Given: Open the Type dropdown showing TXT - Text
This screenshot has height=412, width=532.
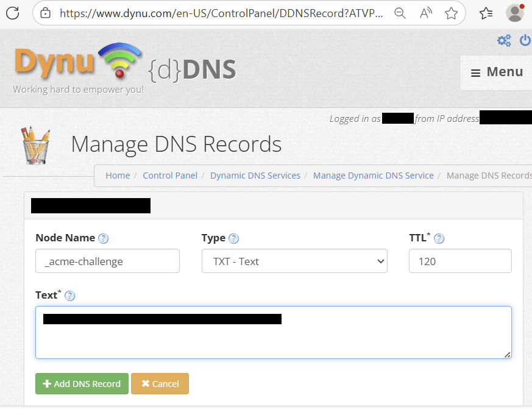Looking at the screenshot, I should click(x=294, y=261).
